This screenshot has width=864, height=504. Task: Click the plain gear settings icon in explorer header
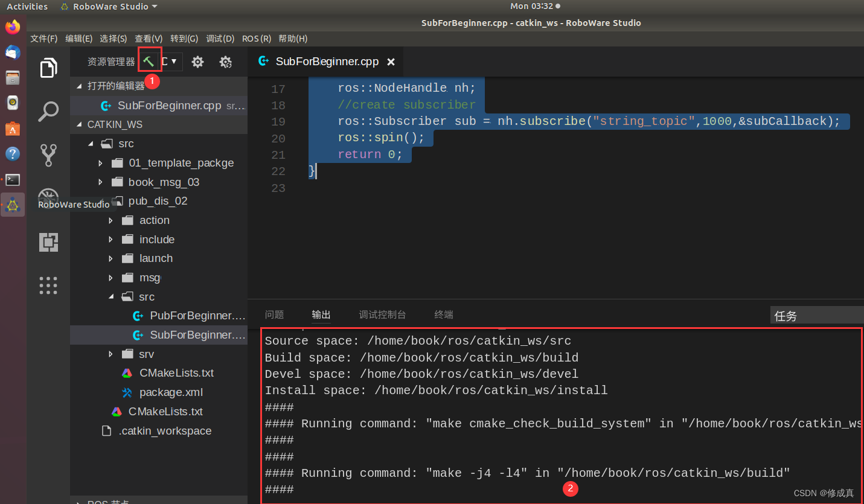[x=197, y=62]
